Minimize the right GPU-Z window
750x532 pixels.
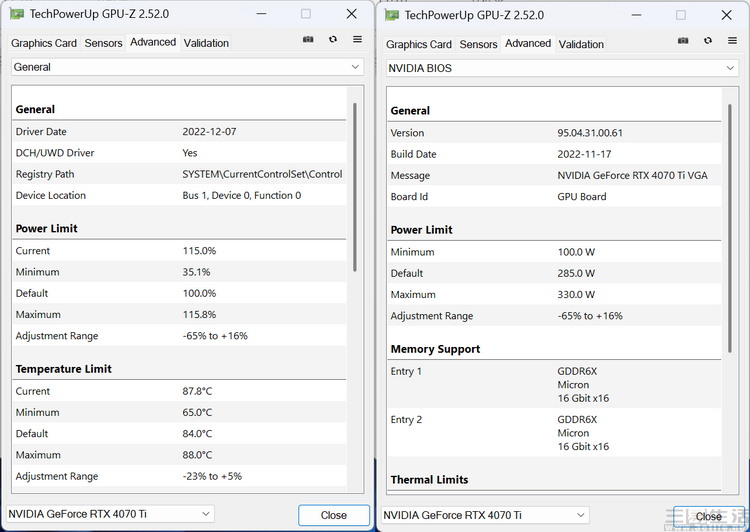pos(636,15)
